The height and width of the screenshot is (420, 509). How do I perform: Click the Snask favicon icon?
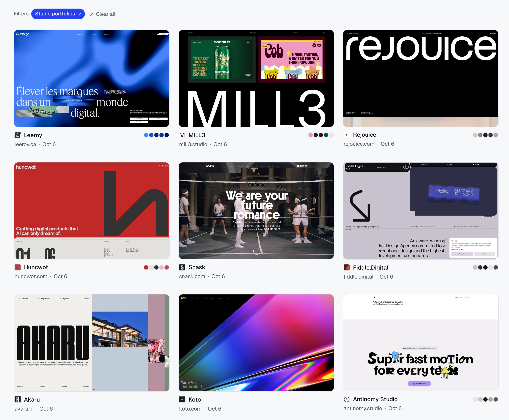(182, 267)
